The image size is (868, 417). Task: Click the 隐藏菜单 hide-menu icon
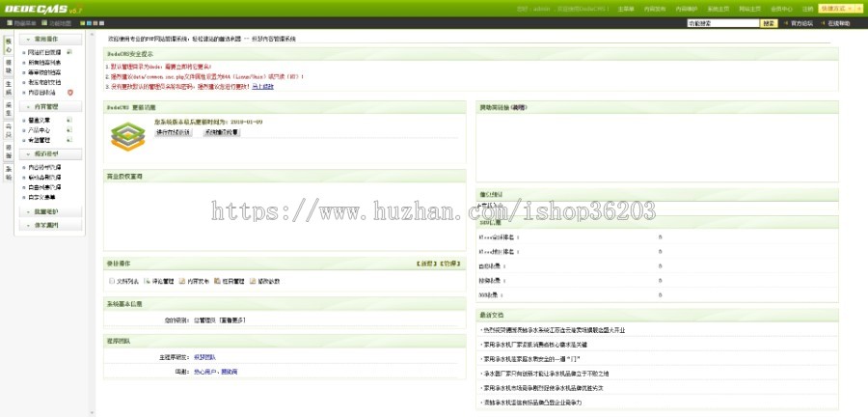pos(8,22)
